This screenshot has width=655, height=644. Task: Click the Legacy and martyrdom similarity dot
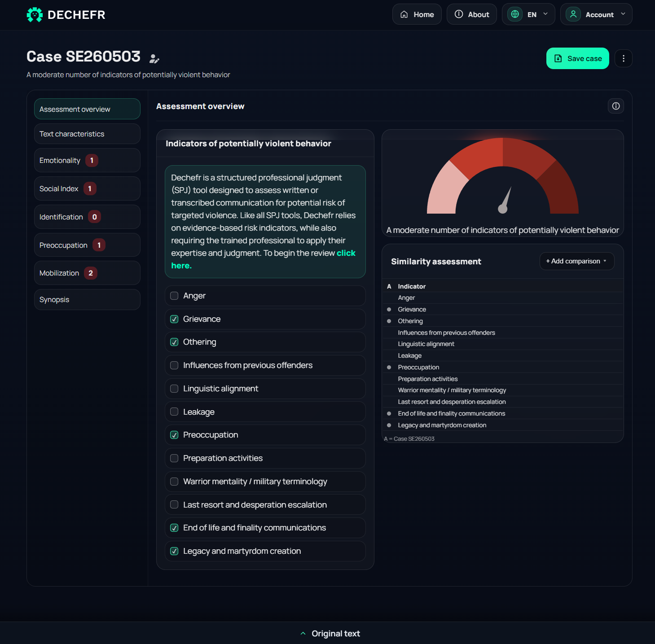click(389, 425)
